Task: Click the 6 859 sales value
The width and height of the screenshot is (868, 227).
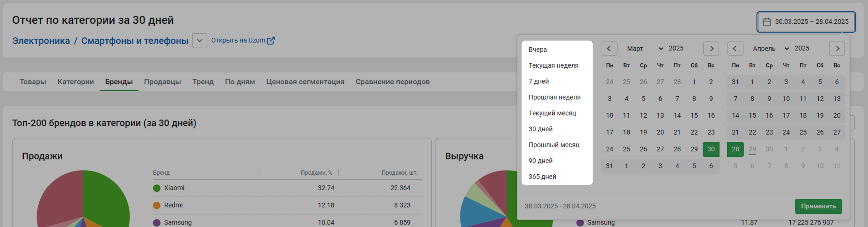Action: tap(402, 223)
